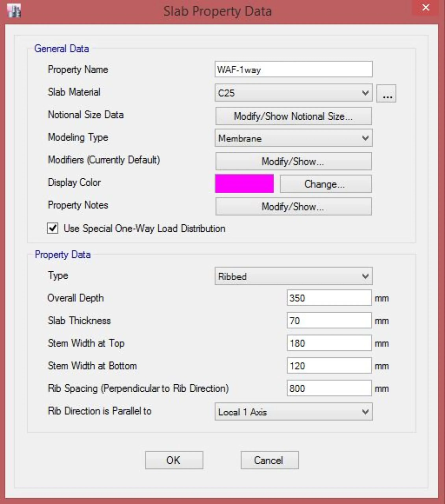Click the ETABS app icon in title bar

(14, 11)
